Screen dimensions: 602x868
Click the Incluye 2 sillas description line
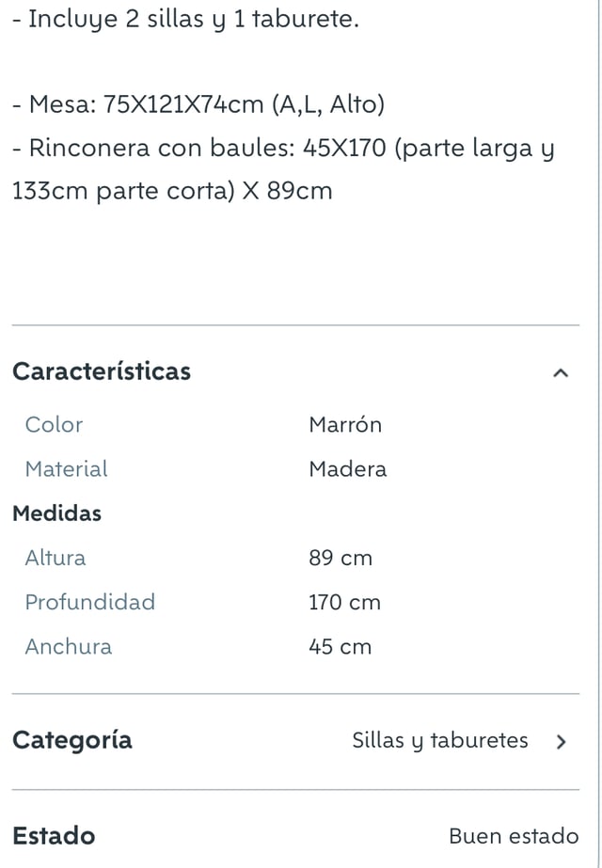pos(185,19)
